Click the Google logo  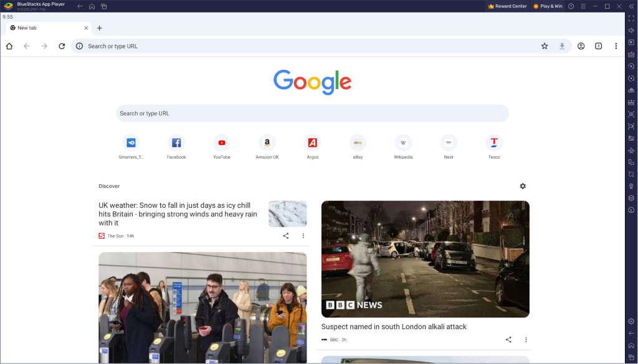[x=313, y=82]
